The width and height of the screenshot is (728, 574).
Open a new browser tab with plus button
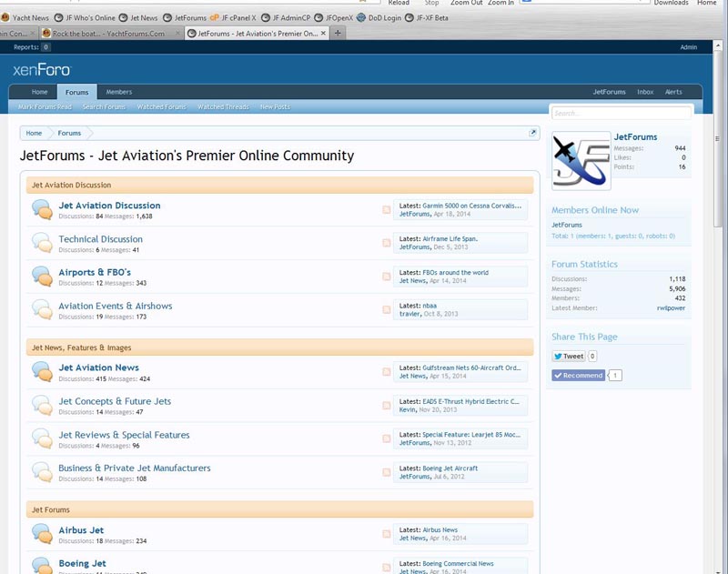click(x=338, y=33)
